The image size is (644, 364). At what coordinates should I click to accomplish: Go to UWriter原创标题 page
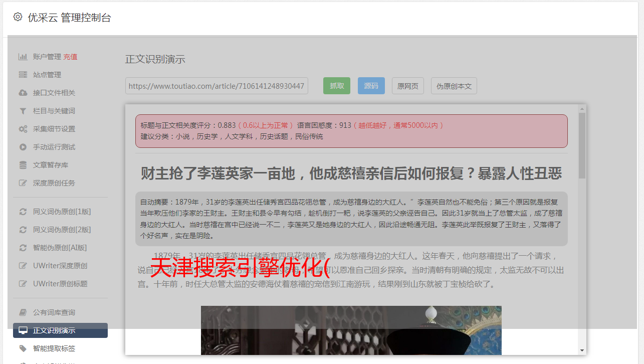tap(60, 284)
